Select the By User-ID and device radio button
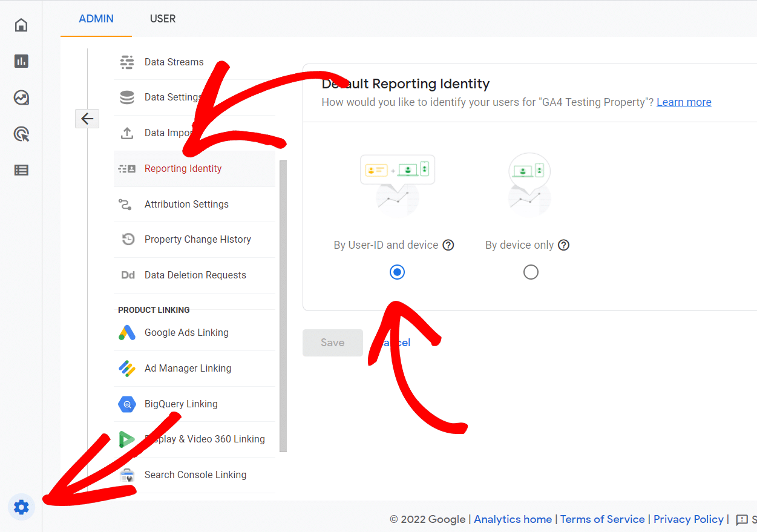The width and height of the screenshot is (757, 532). pyautogui.click(x=397, y=272)
